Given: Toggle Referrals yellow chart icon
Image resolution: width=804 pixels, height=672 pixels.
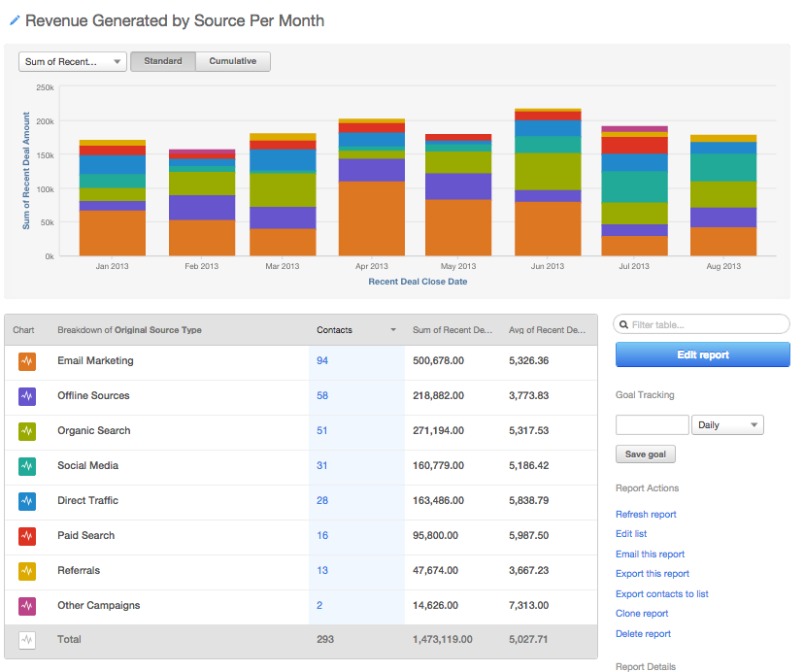Looking at the screenshot, I should click(27, 571).
